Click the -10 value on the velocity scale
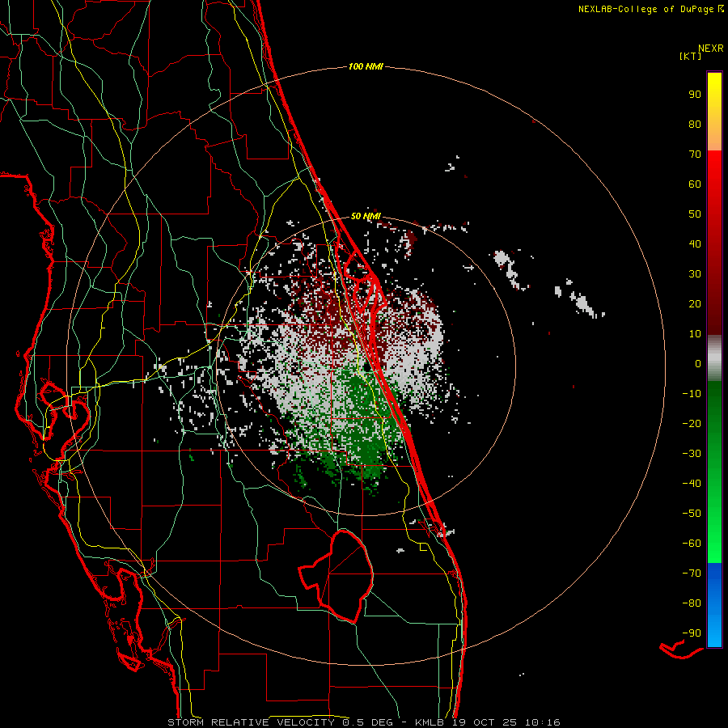Viewport: 728px width, 728px height. 692,394
